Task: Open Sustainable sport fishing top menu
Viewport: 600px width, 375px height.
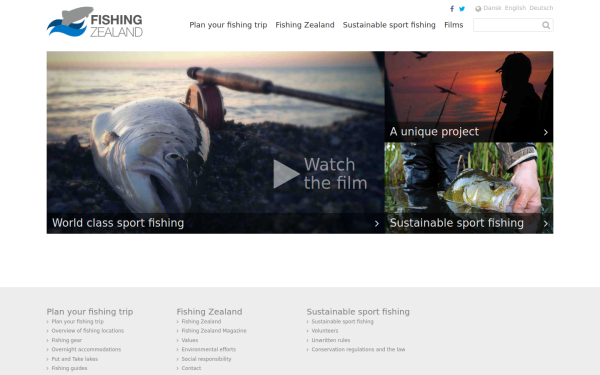Action: point(389,25)
